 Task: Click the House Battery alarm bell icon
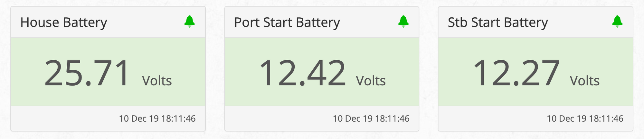pyautogui.click(x=189, y=22)
